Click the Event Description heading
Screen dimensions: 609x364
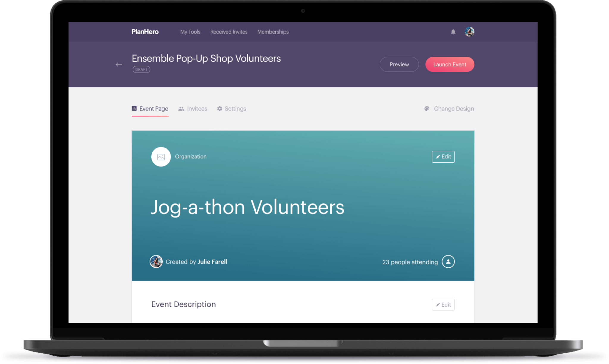tap(183, 304)
